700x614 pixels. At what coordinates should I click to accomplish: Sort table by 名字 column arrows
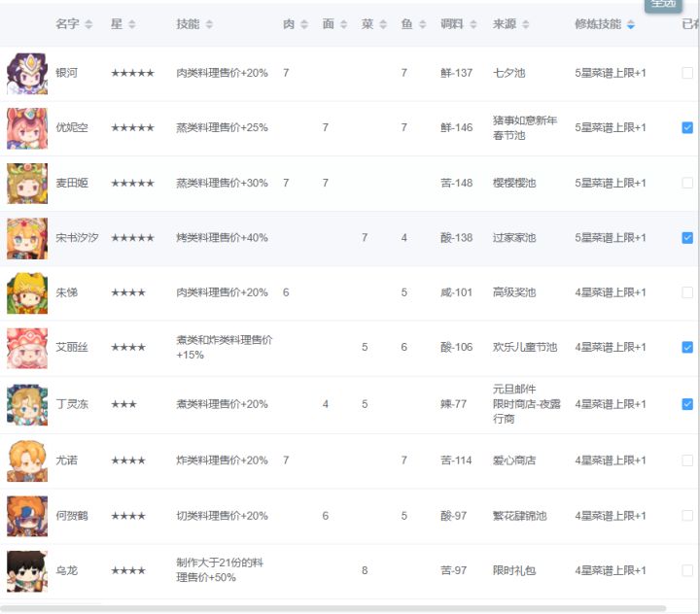pos(88,24)
